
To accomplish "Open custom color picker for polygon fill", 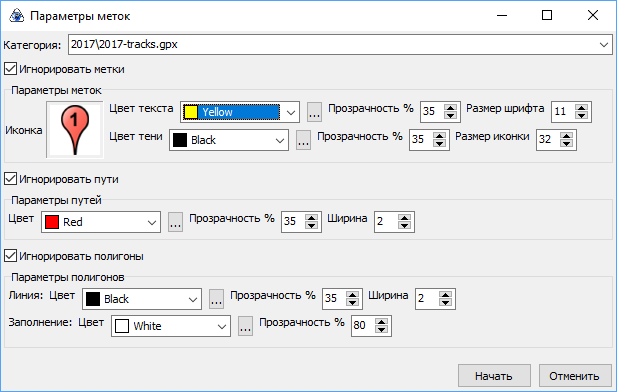I will point(246,326).
